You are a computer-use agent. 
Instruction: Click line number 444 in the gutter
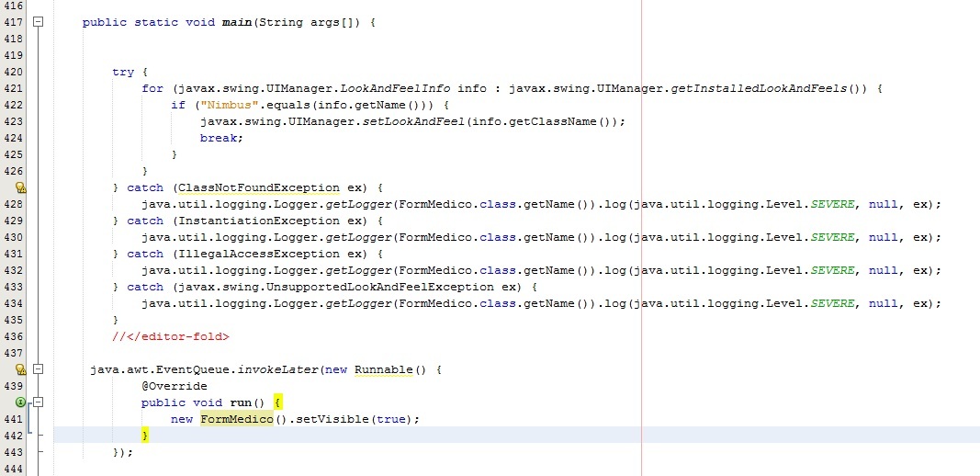pos(13,469)
